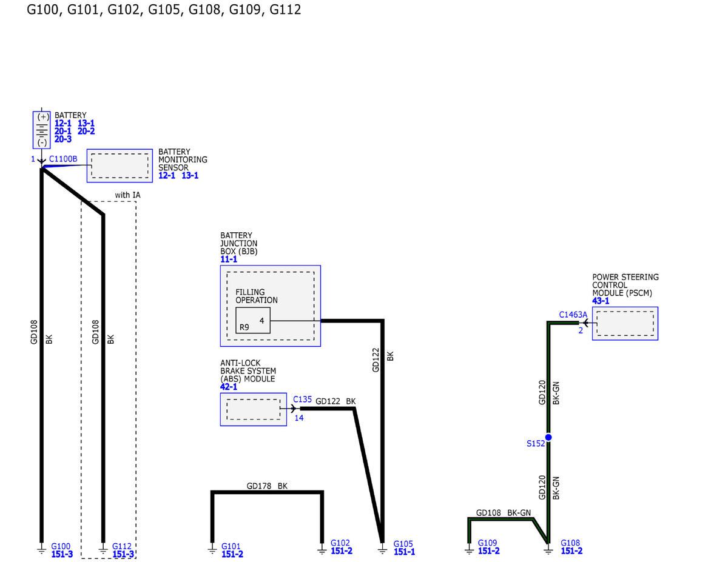Open the C135 connector link
The height and width of the screenshot is (562, 728).
pos(302,400)
